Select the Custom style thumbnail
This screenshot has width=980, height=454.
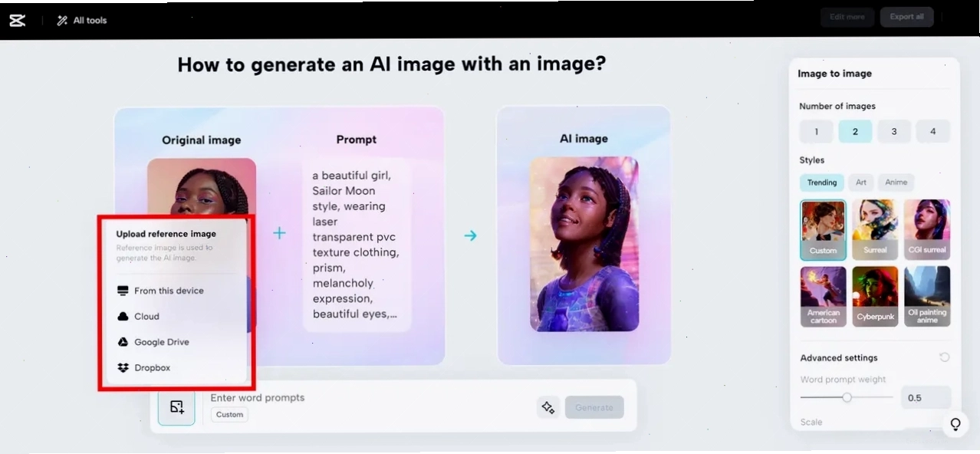[824, 230]
